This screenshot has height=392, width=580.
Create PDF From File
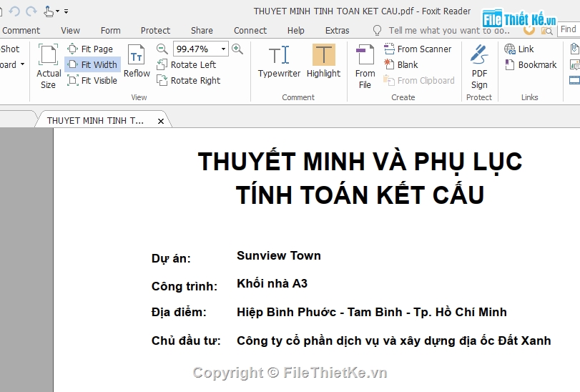click(365, 67)
